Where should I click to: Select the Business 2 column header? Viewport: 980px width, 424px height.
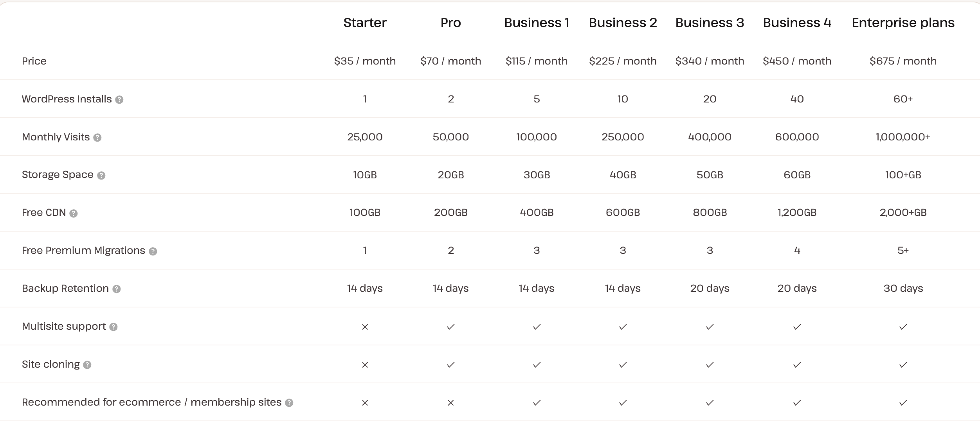tap(623, 23)
